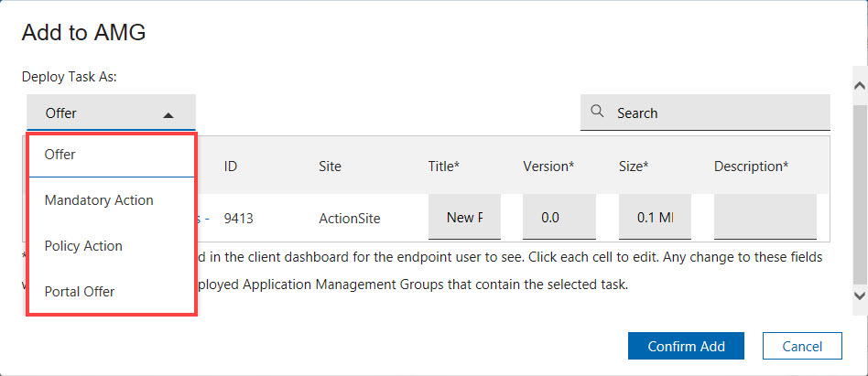Click the scrollbar up arrow
Viewport: 868px width, 376px height.
[x=859, y=85]
